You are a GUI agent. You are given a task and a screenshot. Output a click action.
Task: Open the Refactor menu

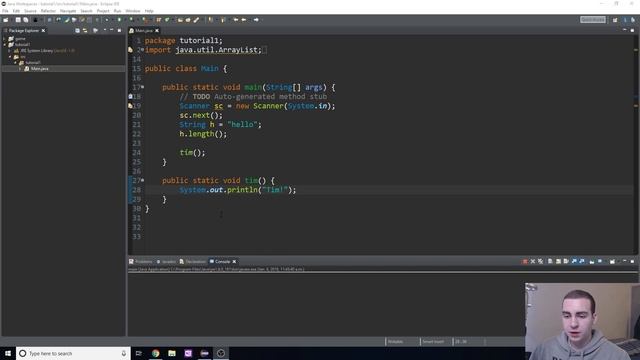coord(48,11)
